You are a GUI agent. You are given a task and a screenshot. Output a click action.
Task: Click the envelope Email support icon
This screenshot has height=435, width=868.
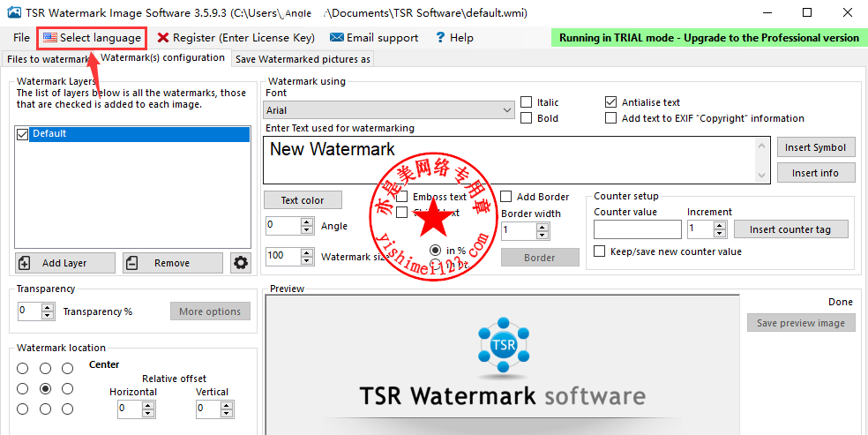337,38
